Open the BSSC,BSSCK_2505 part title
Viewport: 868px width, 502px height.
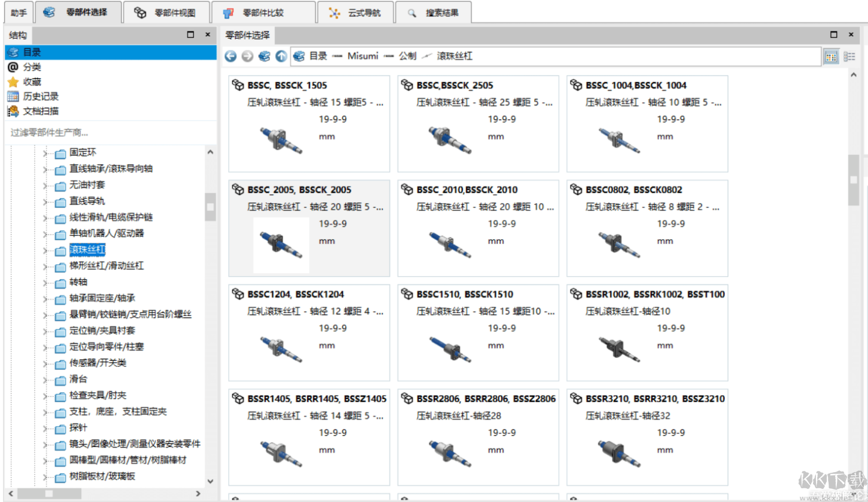455,85
